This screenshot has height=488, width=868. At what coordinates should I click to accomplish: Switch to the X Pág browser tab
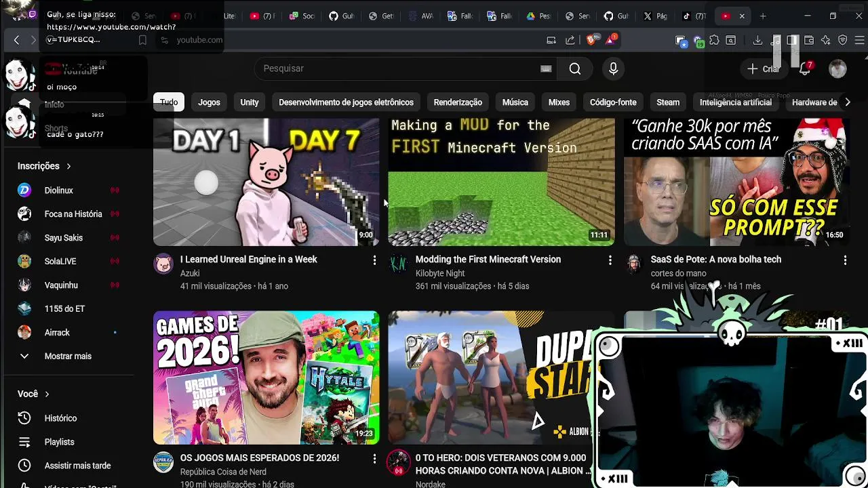point(655,16)
